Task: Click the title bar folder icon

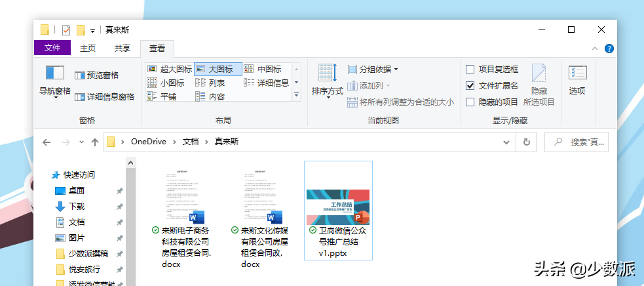Action: point(45,30)
